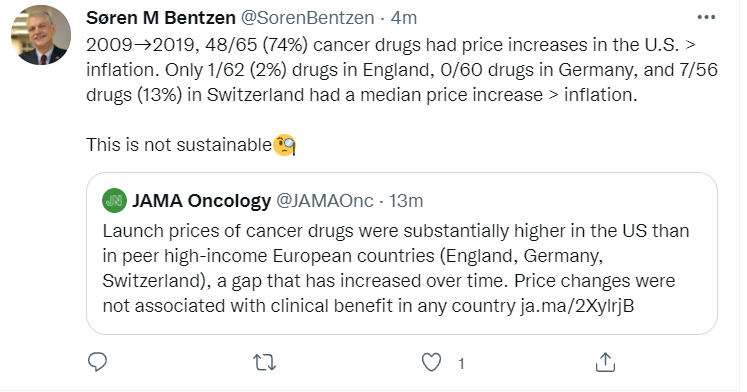Image resolution: width=747 pixels, height=392 pixels.
Task: Click the green JAMA Oncology logo avatar
Action: (x=114, y=201)
